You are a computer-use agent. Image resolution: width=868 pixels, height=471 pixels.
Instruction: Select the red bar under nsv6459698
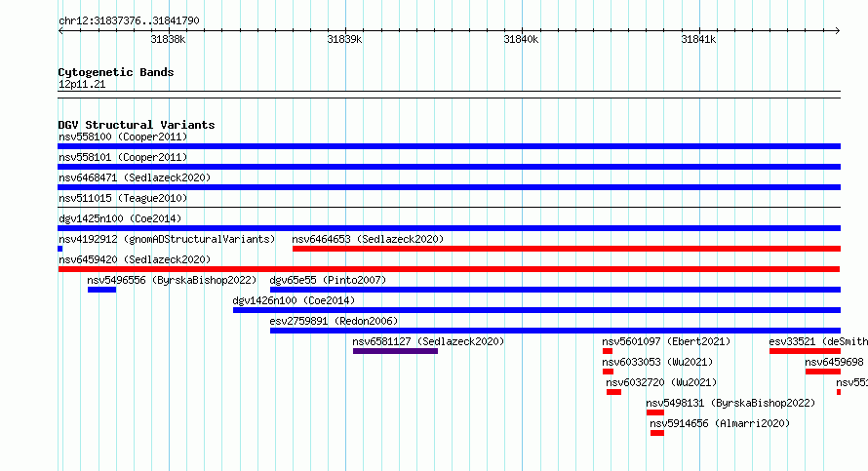click(x=823, y=372)
